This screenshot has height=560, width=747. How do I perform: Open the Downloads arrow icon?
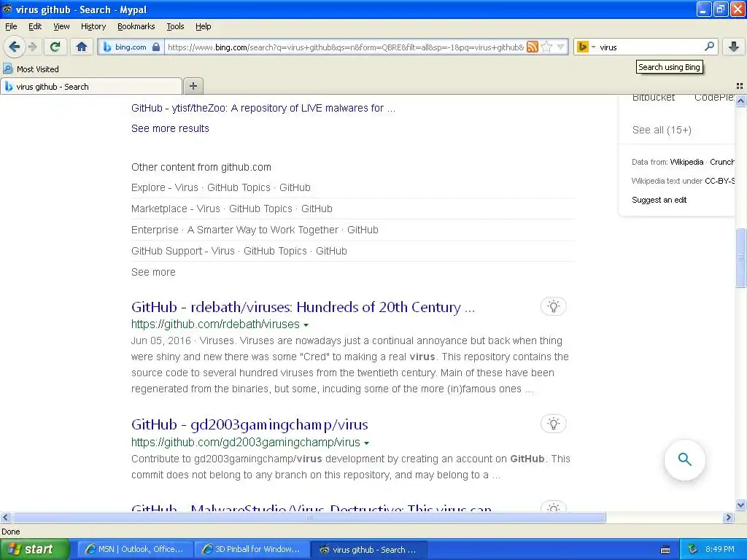[x=734, y=47]
